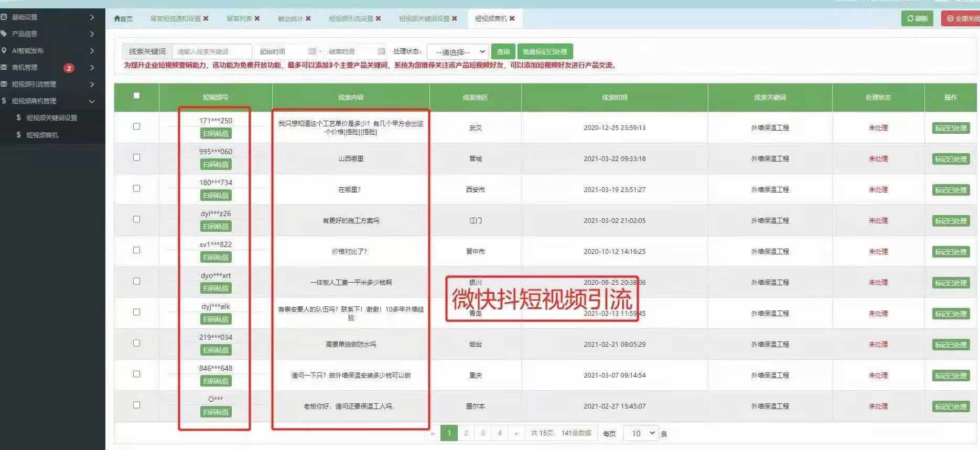Click the red badge 2 on 商机管理
This screenshot has height=450, width=980.
point(69,68)
